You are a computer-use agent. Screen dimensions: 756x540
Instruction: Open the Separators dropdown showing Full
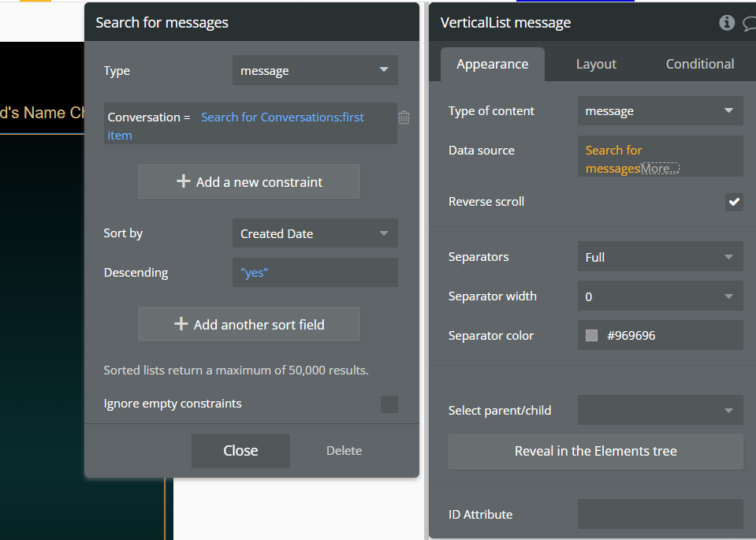[x=660, y=256]
